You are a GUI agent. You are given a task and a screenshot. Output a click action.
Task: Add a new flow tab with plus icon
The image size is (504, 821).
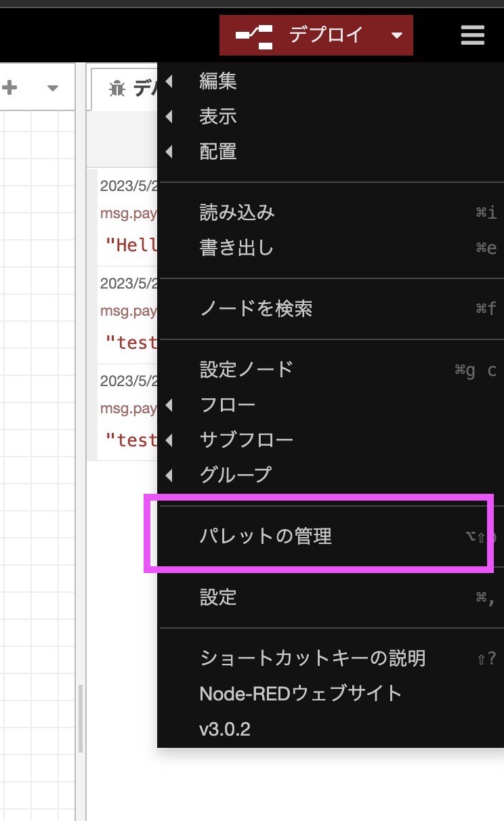(x=10, y=87)
